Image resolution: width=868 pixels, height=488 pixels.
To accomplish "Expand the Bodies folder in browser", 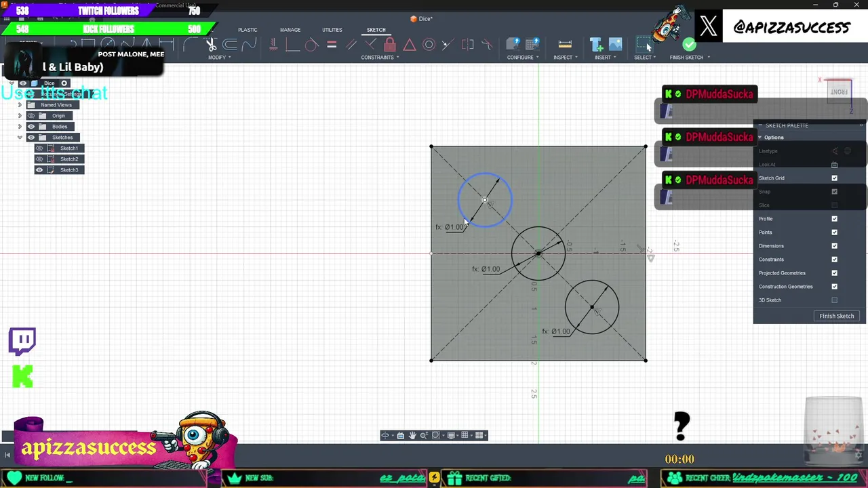I will (x=20, y=127).
